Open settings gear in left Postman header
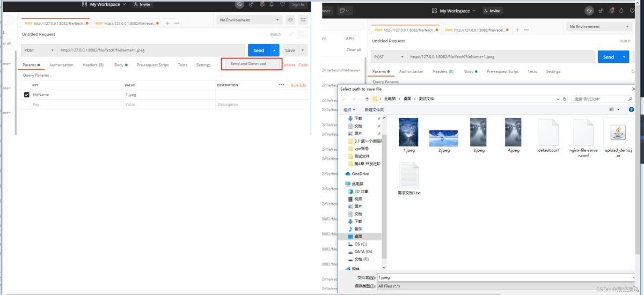Viewport: 644px width, 295px height. pyautogui.click(x=262, y=4)
